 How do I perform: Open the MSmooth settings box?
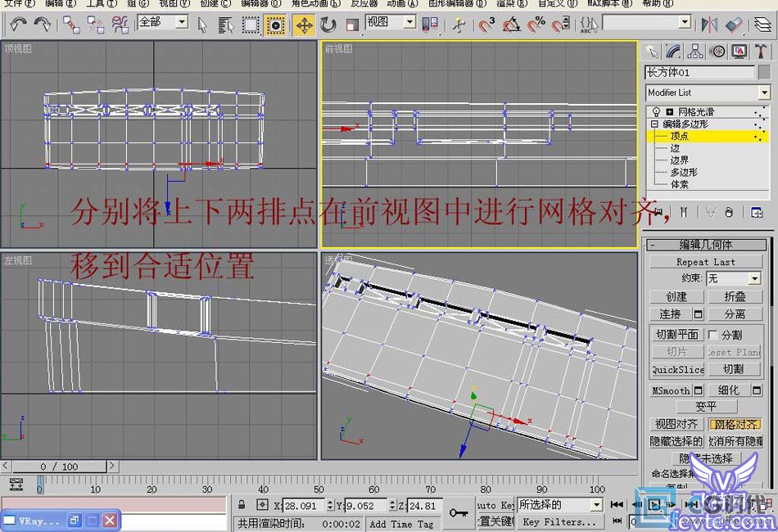click(698, 390)
